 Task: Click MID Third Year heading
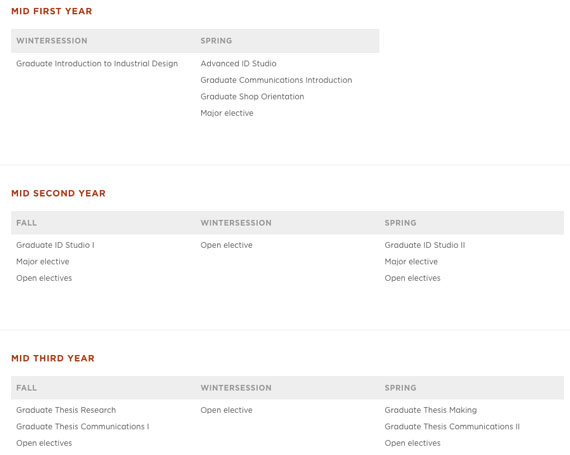tap(53, 358)
